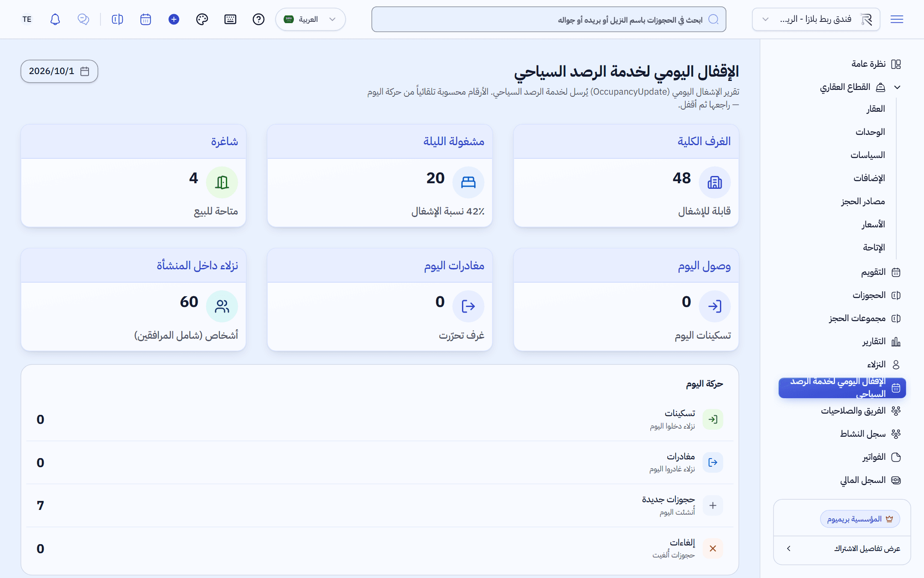
Task: Click the departures row blue icon
Action: coord(713,462)
